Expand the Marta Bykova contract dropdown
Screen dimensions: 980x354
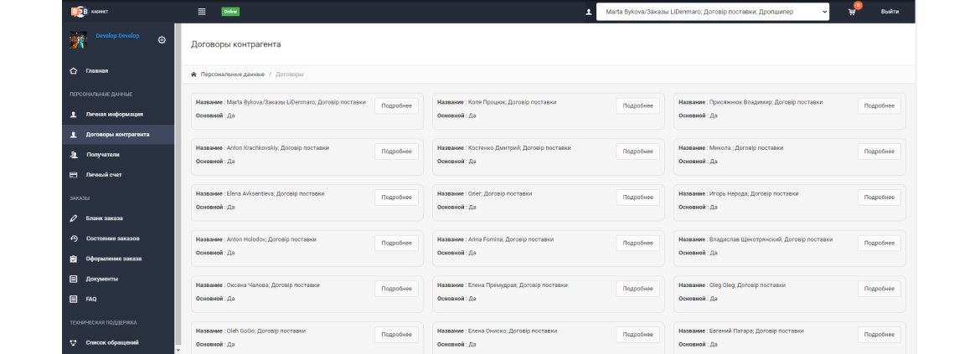click(x=713, y=12)
